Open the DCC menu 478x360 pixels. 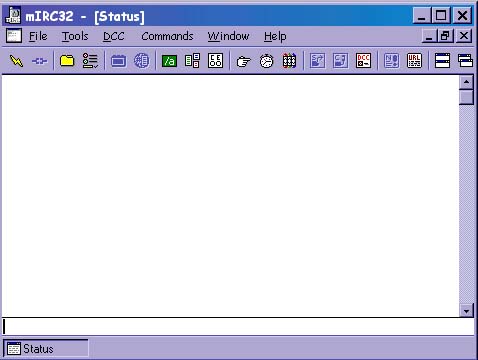pyautogui.click(x=114, y=36)
